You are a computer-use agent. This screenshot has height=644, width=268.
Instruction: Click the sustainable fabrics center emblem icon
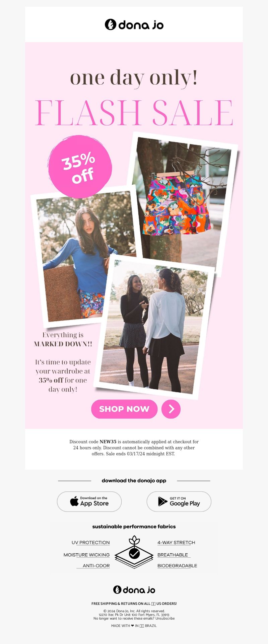click(134, 552)
